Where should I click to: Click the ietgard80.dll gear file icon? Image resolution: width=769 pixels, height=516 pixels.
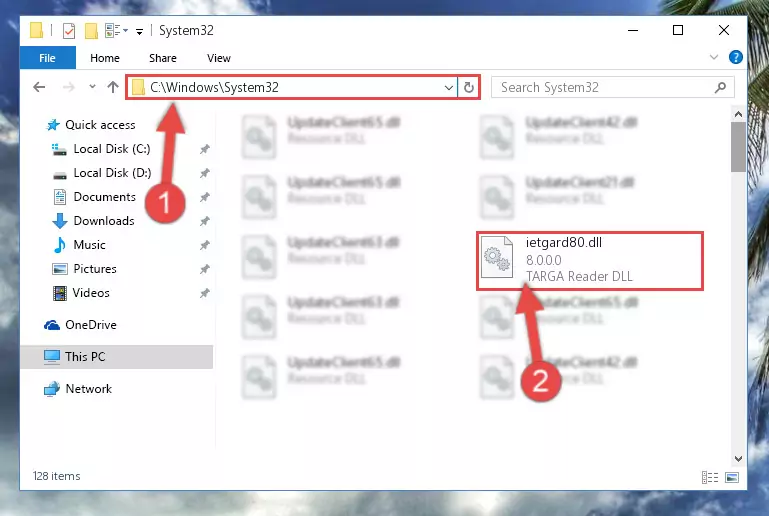[x=497, y=258]
